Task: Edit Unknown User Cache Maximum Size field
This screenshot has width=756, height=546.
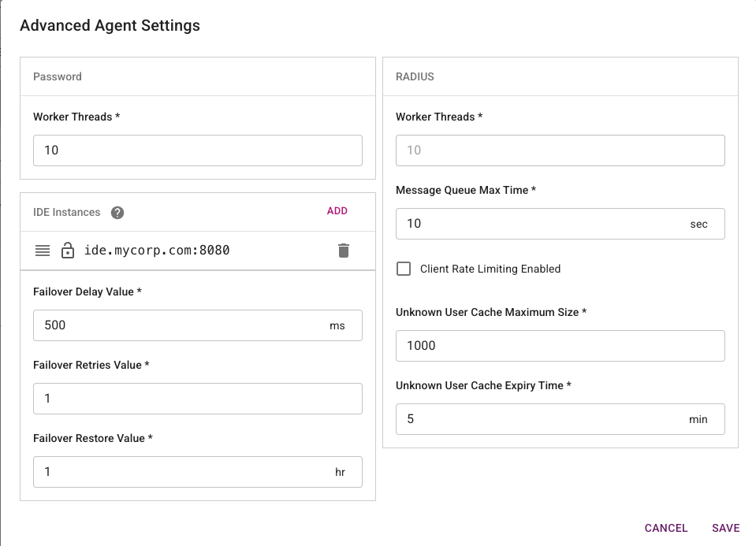Action: click(560, 346)
